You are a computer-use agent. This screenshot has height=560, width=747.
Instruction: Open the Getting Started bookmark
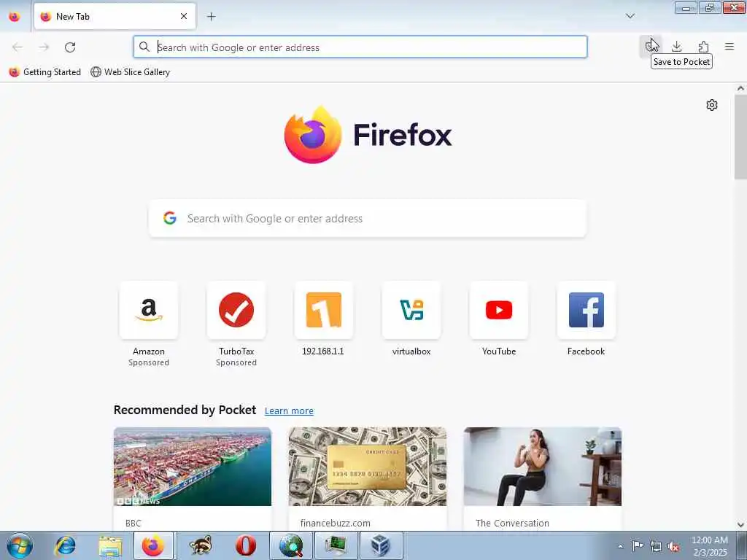45,72
